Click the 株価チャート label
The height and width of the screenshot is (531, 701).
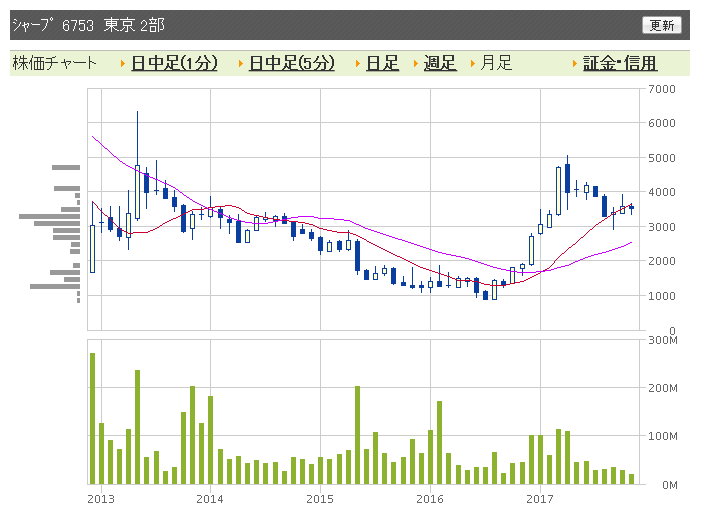54,63
